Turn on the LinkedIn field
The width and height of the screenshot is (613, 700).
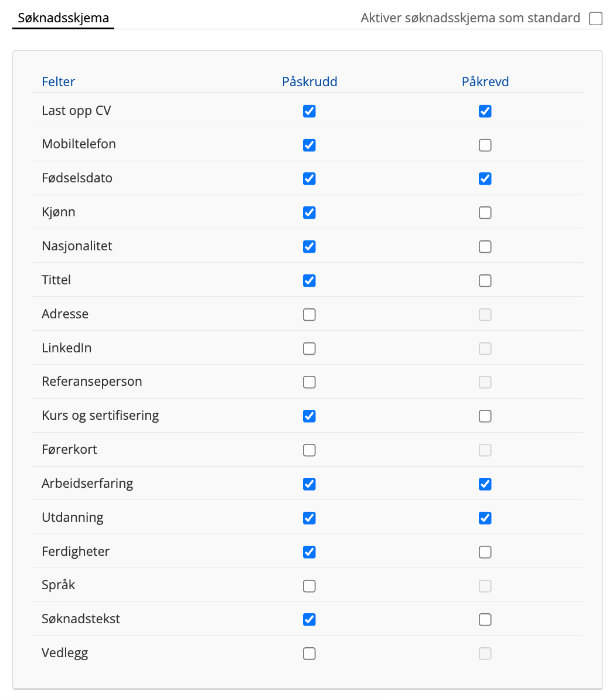[309, 348]
